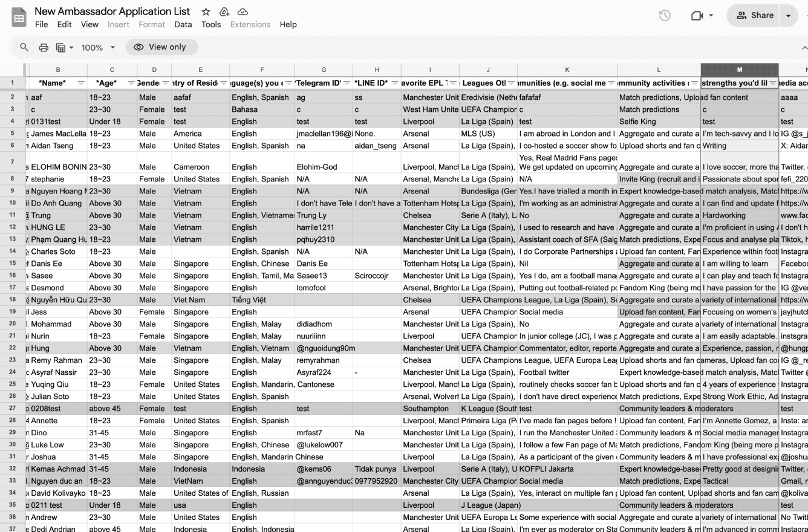808x532 pixels.
Task: Select the 'Tidak punya' cell
Action: [377, 469]
